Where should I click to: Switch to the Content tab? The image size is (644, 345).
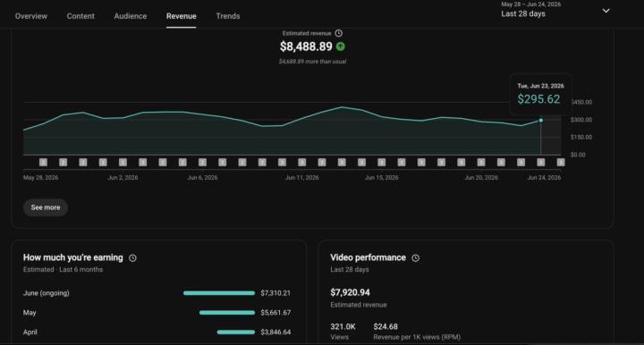pyautogui.click(x=80, y=16)
